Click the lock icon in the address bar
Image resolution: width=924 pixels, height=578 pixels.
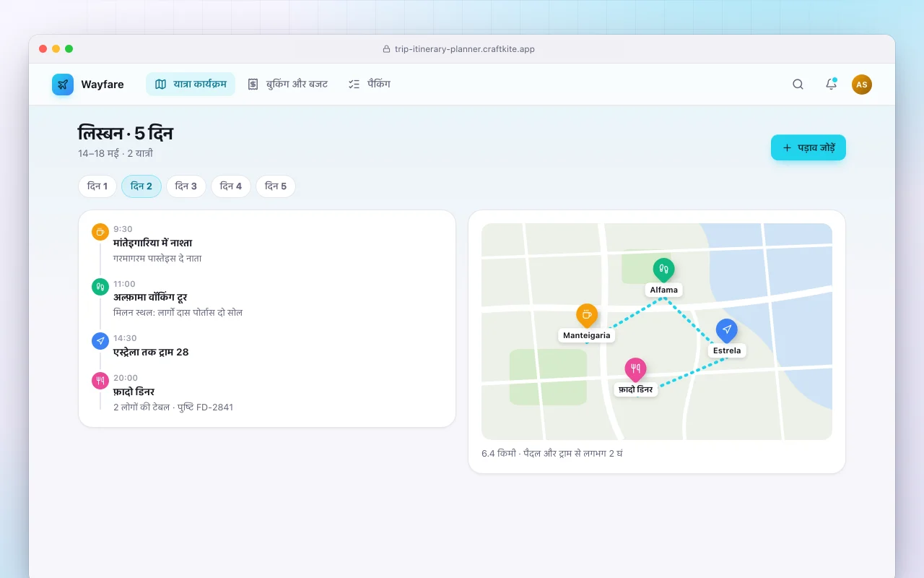click(386, 49)
